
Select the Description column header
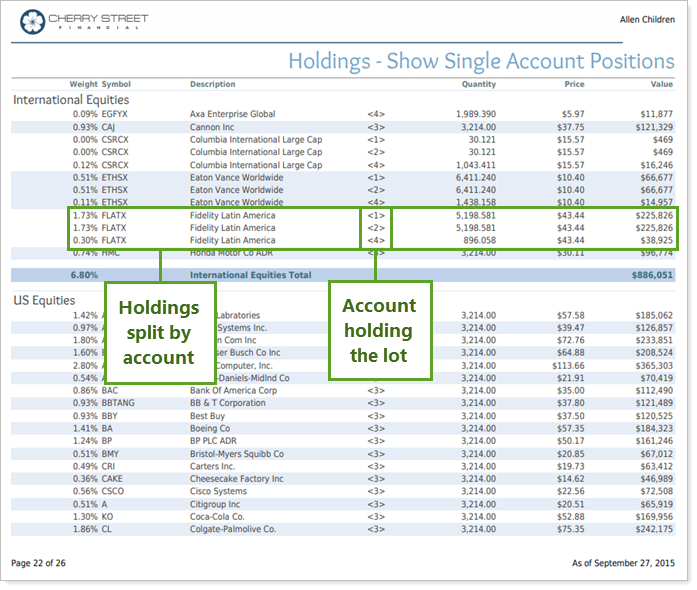point(213,84)
